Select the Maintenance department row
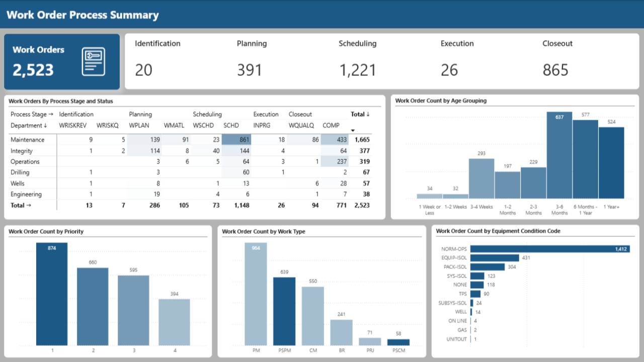The image size is (644, 362). point(190,140)
